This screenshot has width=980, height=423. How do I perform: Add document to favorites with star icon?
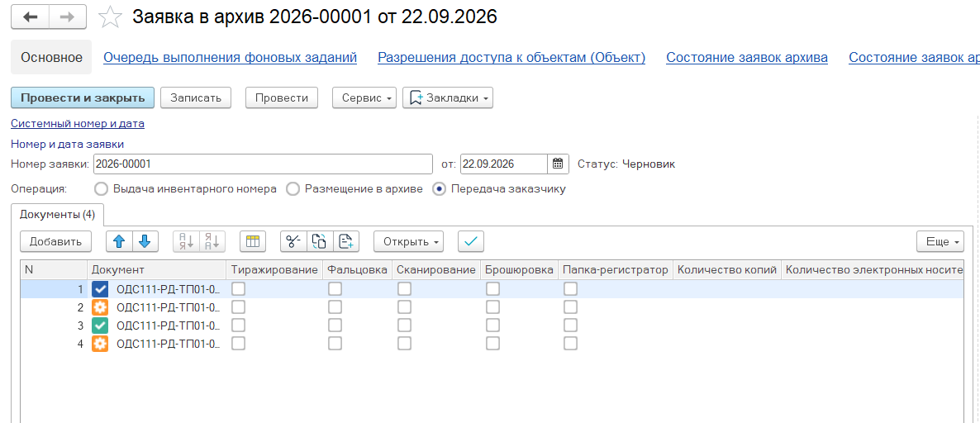click(x=110, y=17)
